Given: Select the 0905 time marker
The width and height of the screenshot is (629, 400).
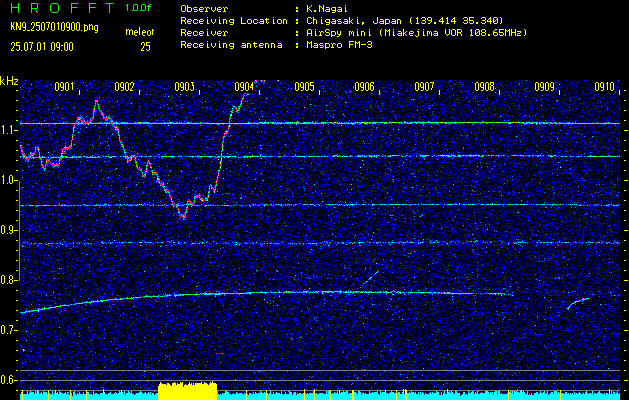Looking at the screenshot, I should pyautogui.click(x=304, y=87).
